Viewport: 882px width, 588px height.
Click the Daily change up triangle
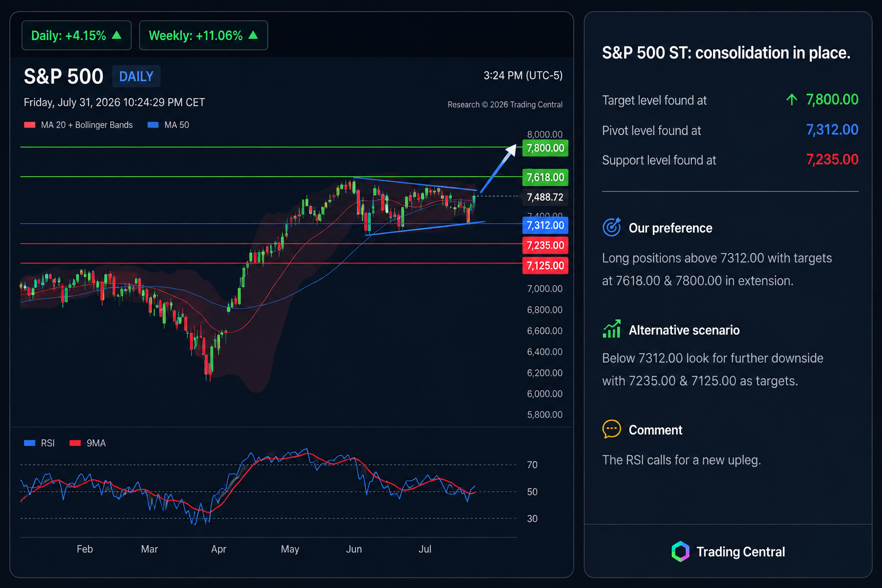(117, 35)
